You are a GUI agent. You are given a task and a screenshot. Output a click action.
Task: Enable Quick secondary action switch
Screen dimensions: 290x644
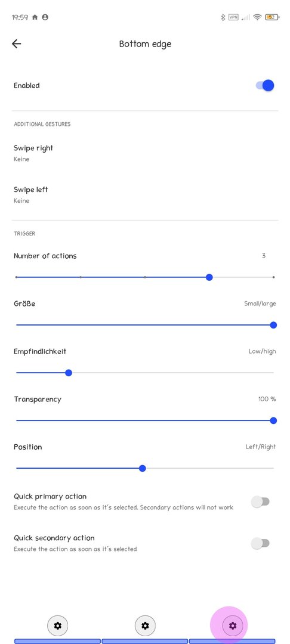(260, 543)
